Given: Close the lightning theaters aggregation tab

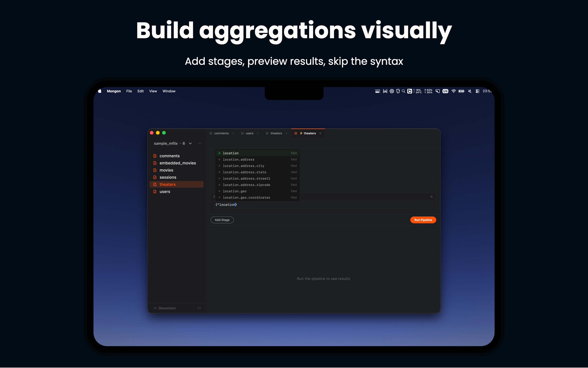Looking at the screenshot, I should tap(320, 133).
